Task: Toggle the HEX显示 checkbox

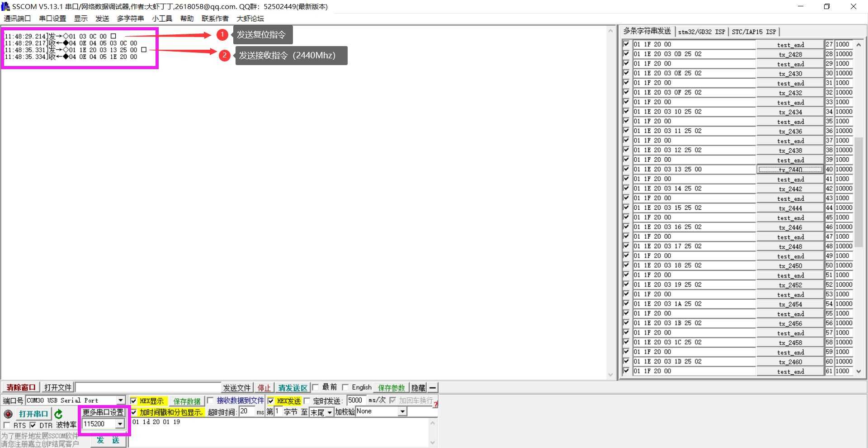Action: [133, 401]
